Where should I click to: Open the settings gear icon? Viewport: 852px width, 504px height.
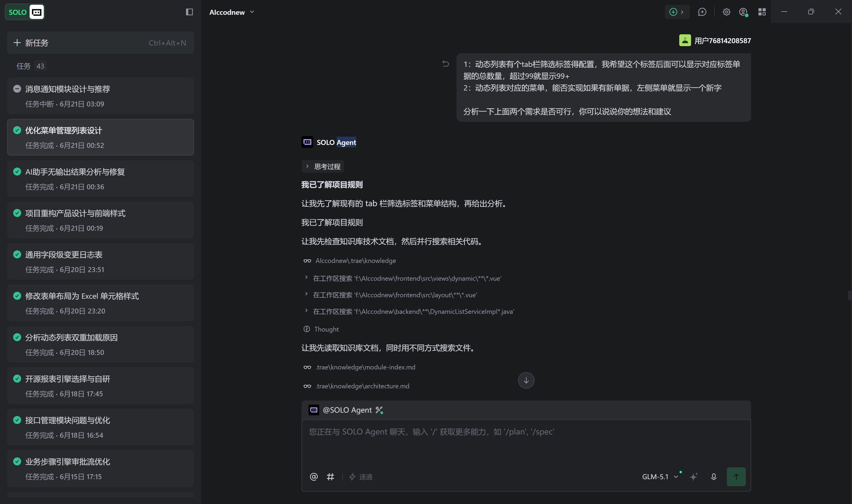[726, 12]
